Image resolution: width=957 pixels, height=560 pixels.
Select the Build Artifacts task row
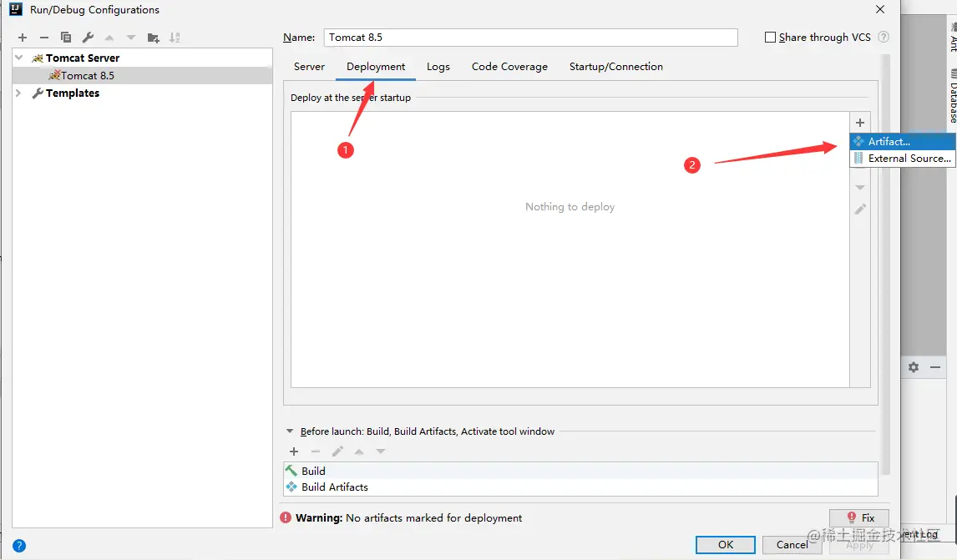click(580, 487)
